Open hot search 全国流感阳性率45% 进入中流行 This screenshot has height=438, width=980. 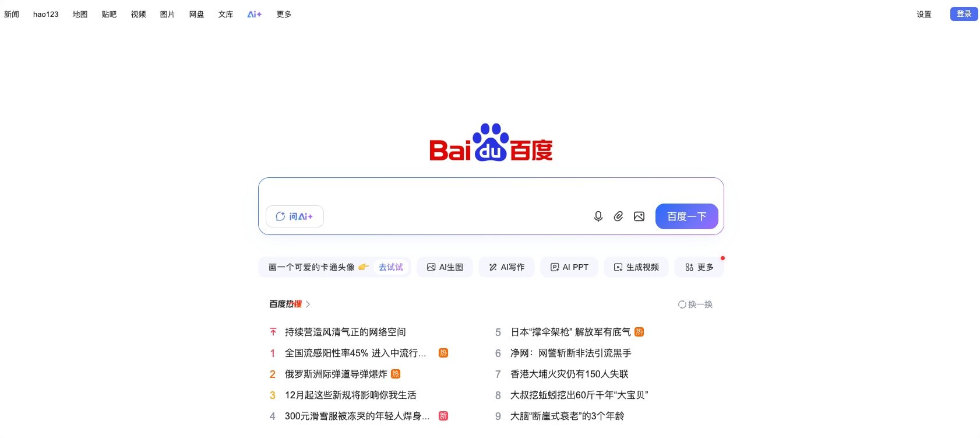coord(355,353)
